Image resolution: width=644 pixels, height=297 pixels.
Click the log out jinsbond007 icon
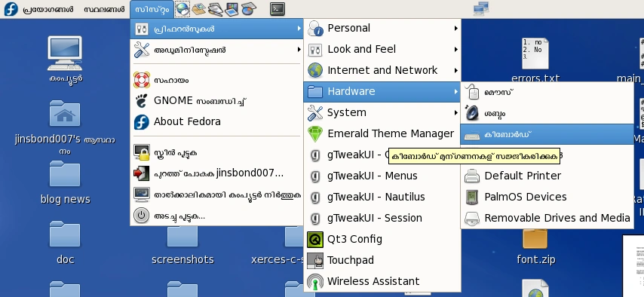142,173
